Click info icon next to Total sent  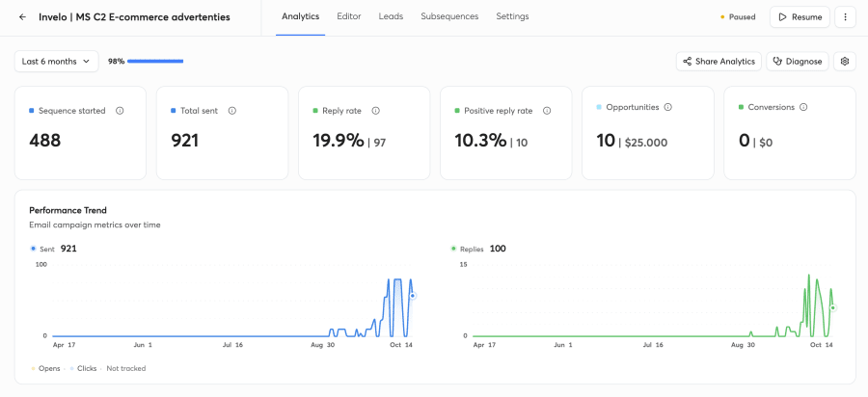pos(231,111)
